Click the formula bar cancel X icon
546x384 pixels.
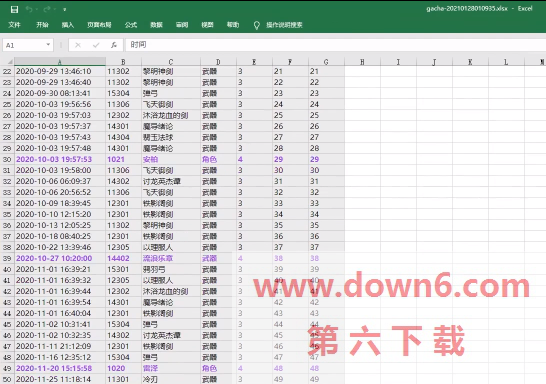pyautogui.click(x=78, y=45)
